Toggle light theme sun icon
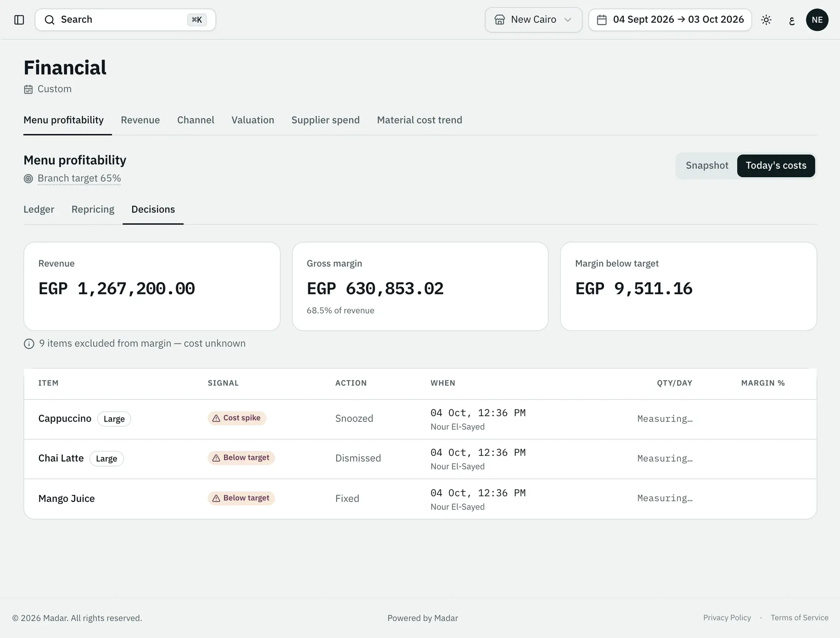840x638 pixels. [766, 20]
